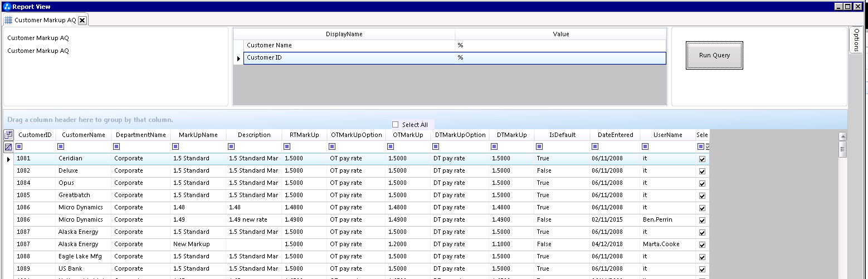Click the DisplayName column header
Viewport: 868px width, 279px height.
(x=344, y=34)
